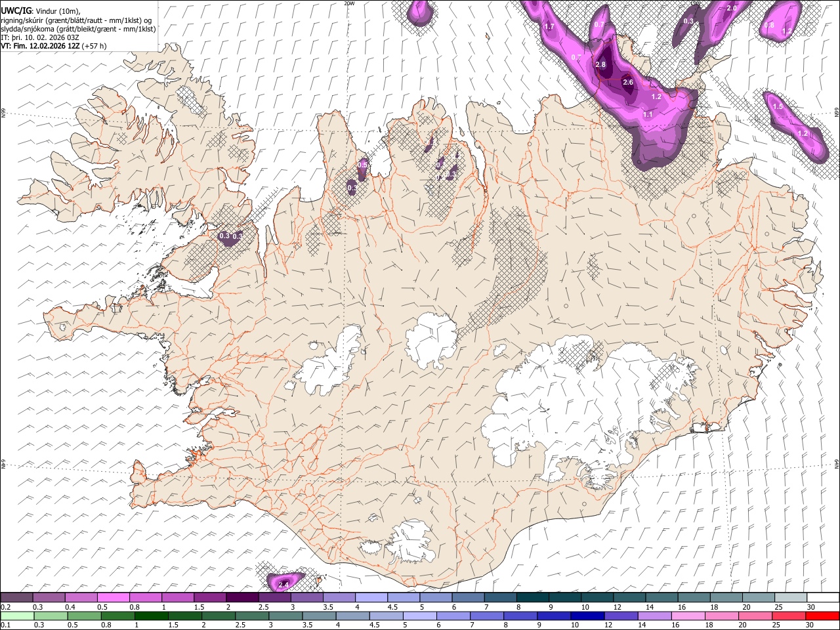
Task: Select darkest purple upper swatch between 2 and 2.5
Action: click(x=242, y=597)
